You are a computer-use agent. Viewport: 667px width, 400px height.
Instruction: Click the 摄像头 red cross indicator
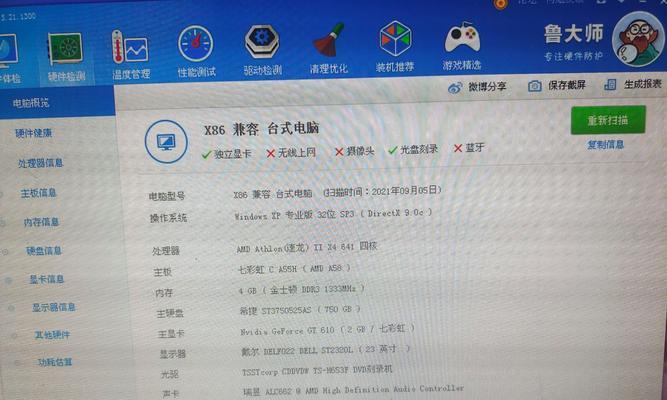click(x=339, y=152)
